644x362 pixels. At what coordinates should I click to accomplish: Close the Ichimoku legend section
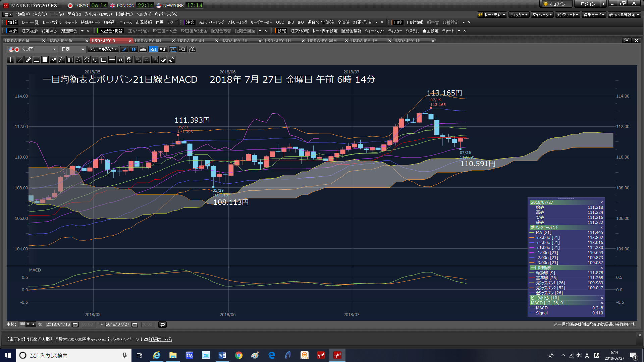[601, 268]
